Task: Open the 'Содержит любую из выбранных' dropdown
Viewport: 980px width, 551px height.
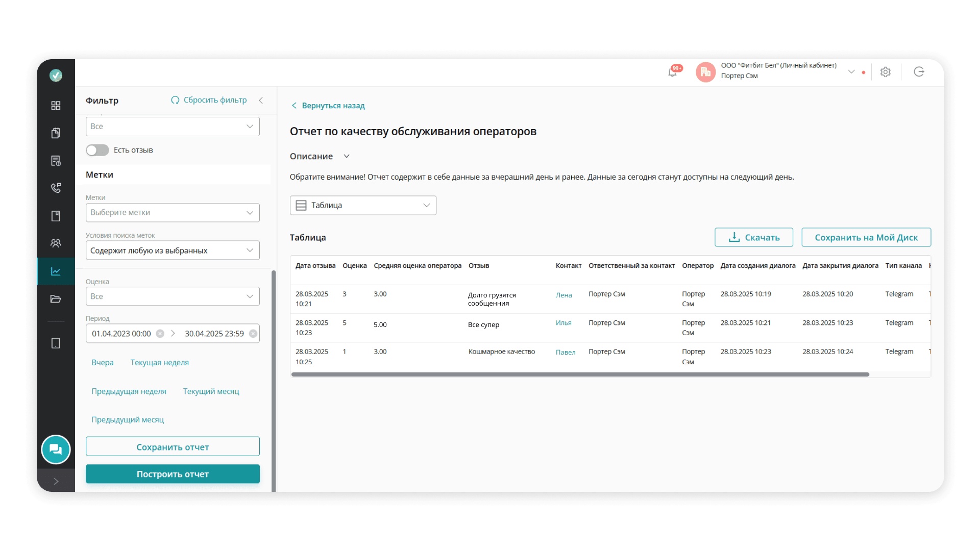Action: click(x=173, y=251)
